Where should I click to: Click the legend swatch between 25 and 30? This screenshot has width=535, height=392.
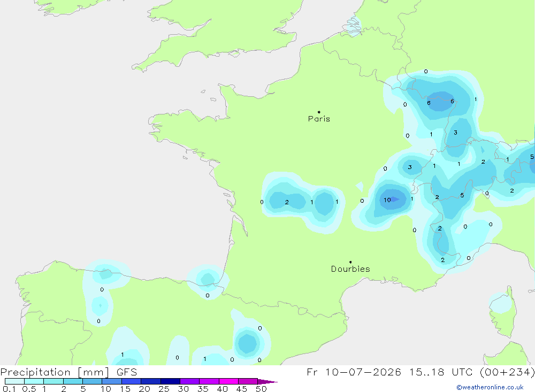tap(170, 381)
